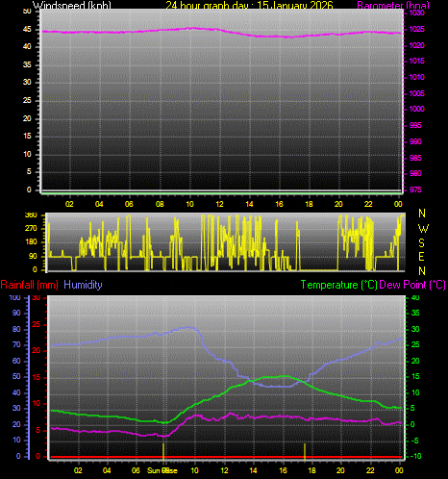Image resolution: width=448 pixels, height=479 pixels.
Task: Click the Barometer (hpa) axis title
Action: click(393, 5)
